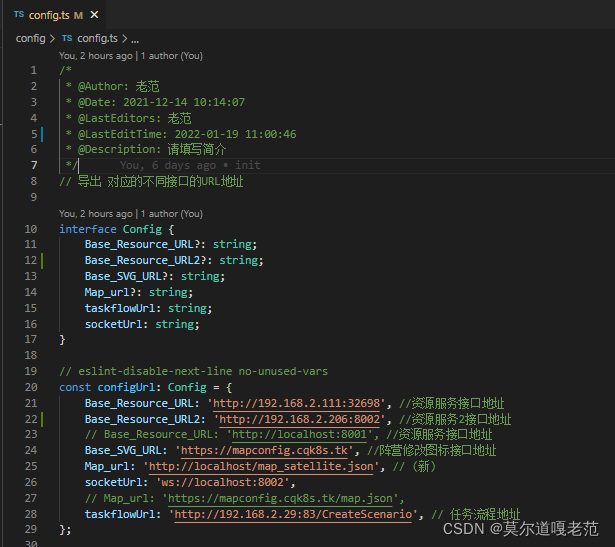Click the inline blame 'You, 6 days ago' annotation
This screenshot has width=615, height=547.
[190, 165]
